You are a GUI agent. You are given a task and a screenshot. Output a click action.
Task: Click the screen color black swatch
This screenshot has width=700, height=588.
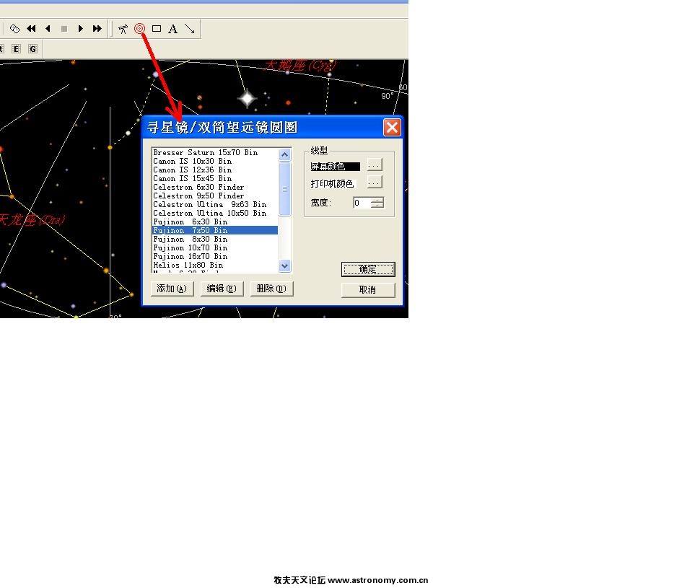pyautogui.click(x=336, y=167)
